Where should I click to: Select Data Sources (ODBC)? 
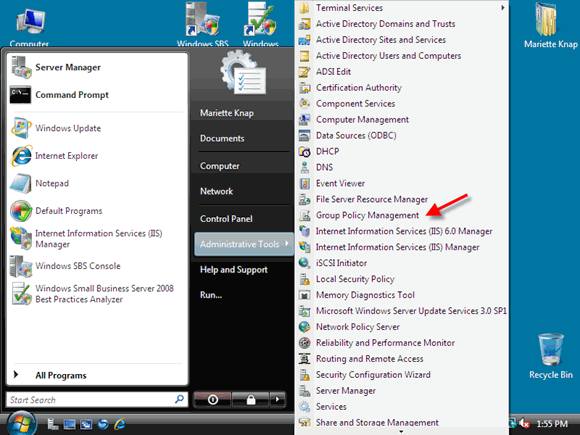pyautogui.click(x=356, y=136)
